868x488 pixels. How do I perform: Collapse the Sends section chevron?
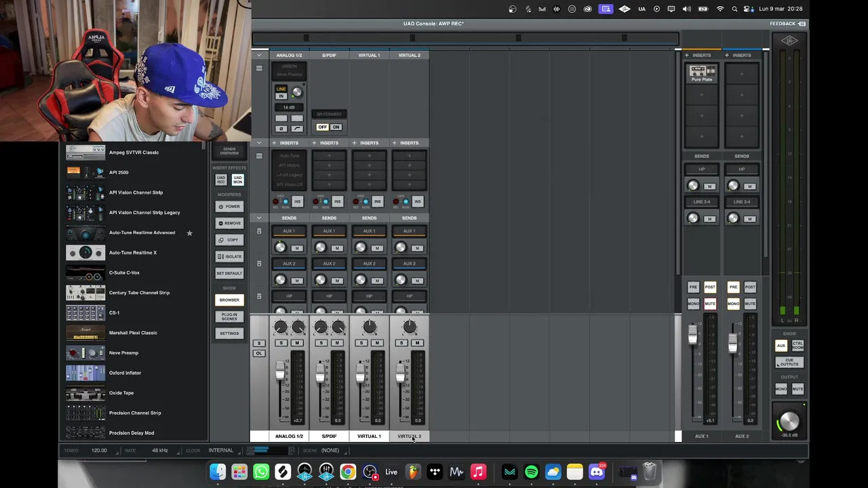[259, 218]
